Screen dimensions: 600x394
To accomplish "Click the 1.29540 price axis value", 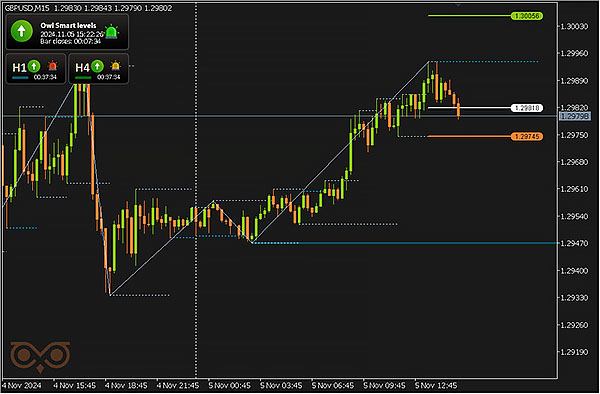I will [574, 216].
